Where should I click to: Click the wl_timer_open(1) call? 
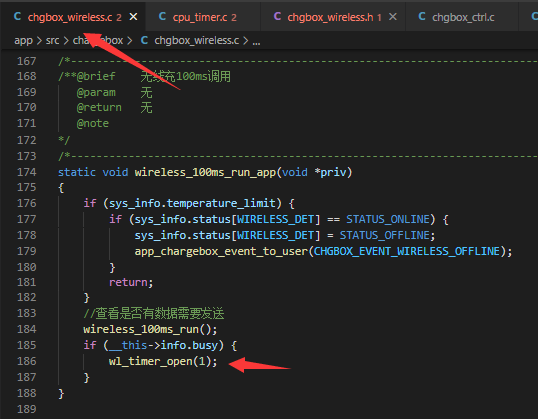tap(163, 361)
